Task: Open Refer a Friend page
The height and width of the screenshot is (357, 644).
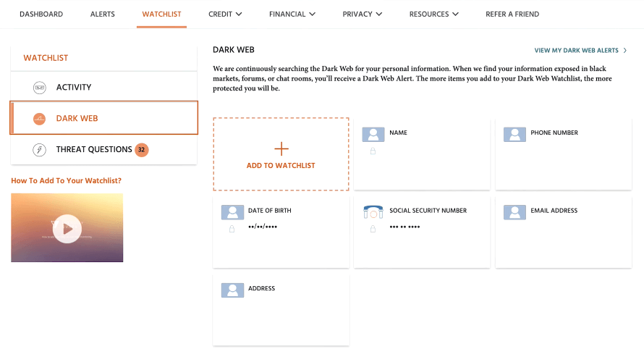Action: pyautogui.click(x=512, y=14)
